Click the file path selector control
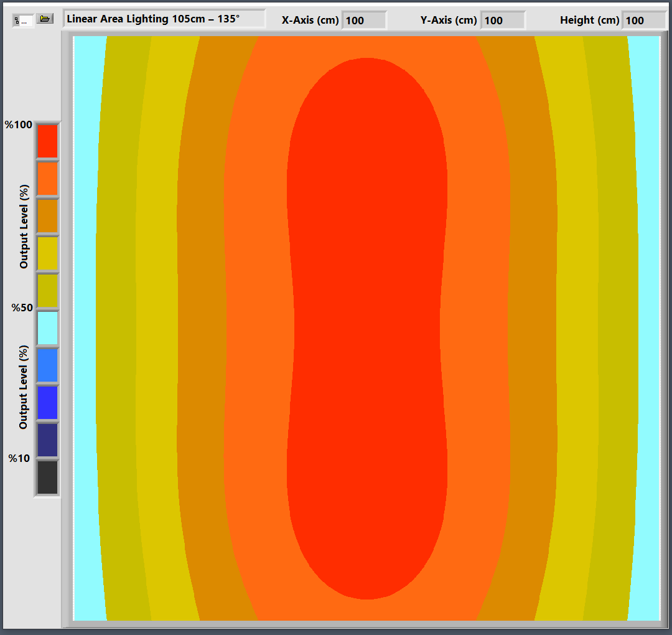Screen dimensions: 672x635 pyautogui.click(x=23, y=21)
